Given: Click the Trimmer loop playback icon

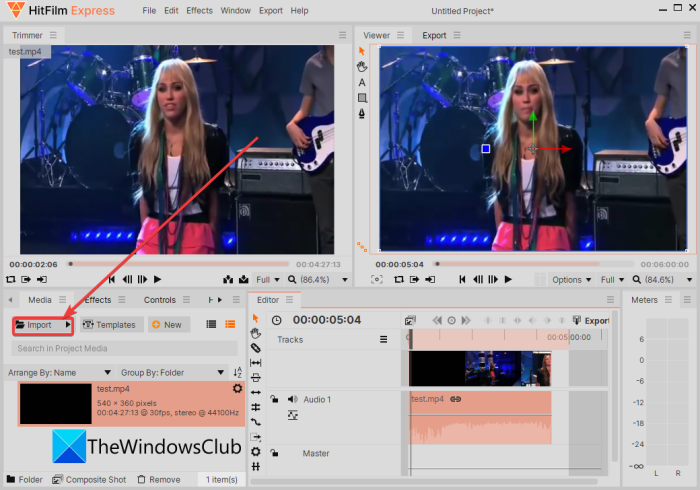Looking at the screenshot, I should [x=11, y=279].
